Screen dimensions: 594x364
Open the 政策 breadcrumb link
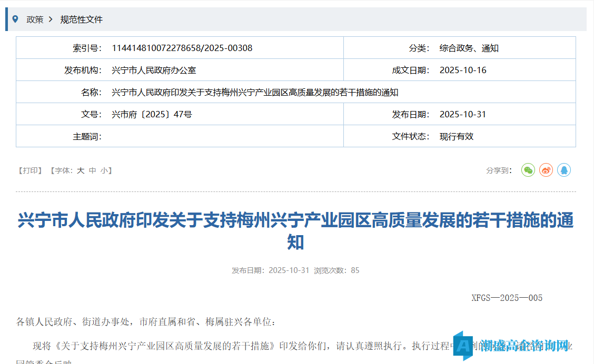tap(34, 19)
